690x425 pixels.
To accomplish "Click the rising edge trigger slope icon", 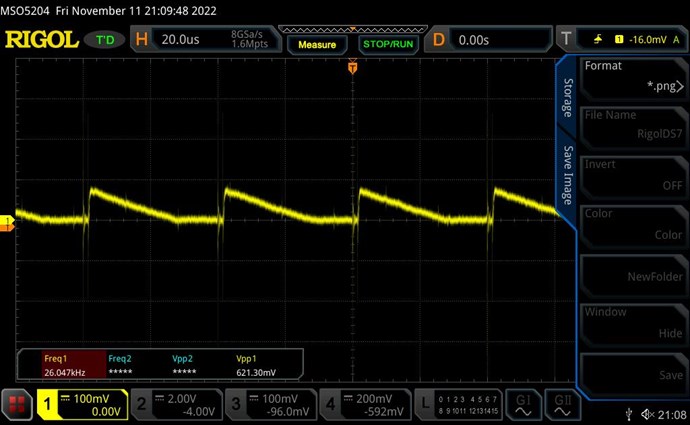I will coord(598,40).
